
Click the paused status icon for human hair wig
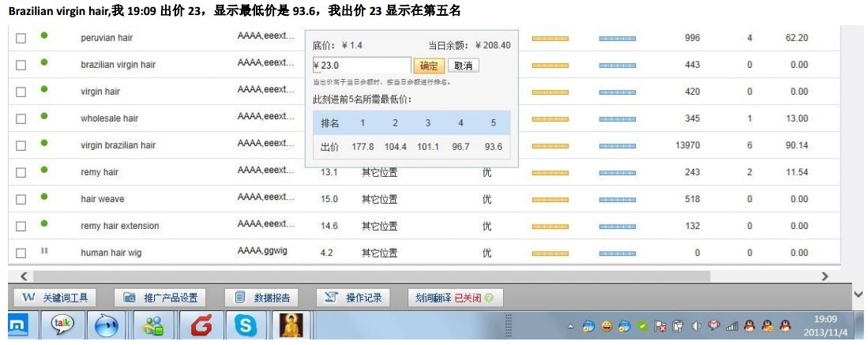point(44,250)
